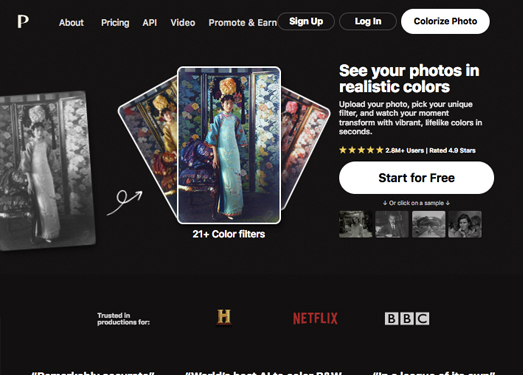Open Promote & Earn
The image size is (523, 375).
click(242, 23)
